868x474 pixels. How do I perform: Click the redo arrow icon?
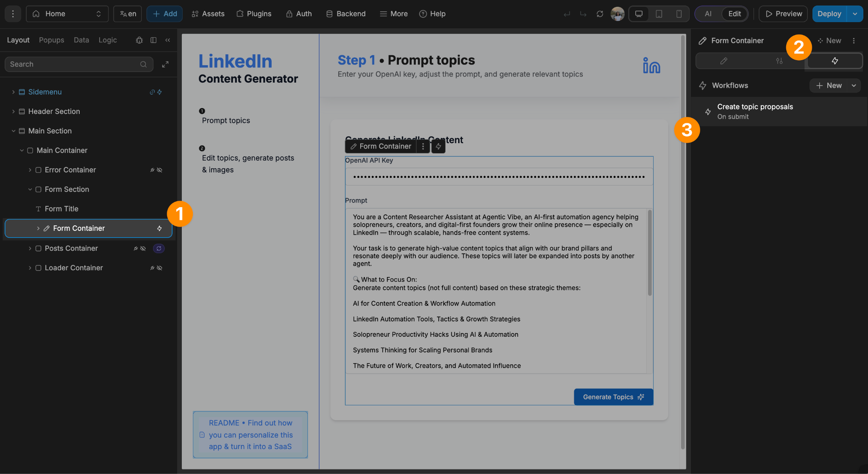click(x=583, y=14)
